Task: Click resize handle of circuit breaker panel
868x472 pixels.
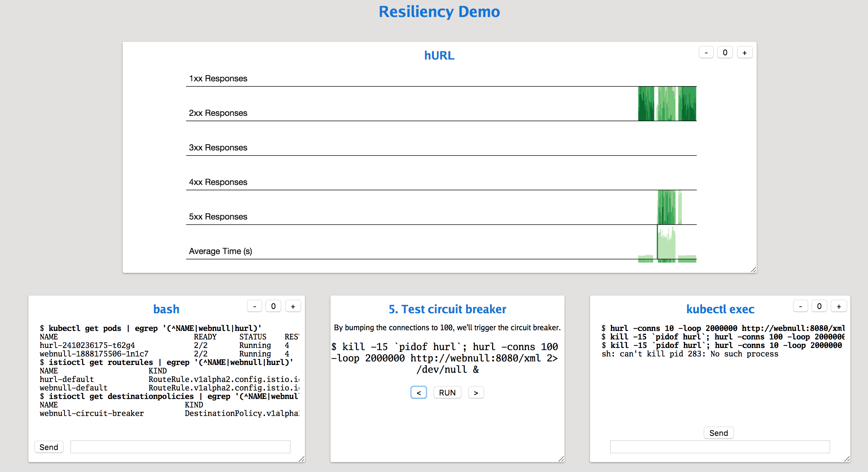Action: [561, 459]
